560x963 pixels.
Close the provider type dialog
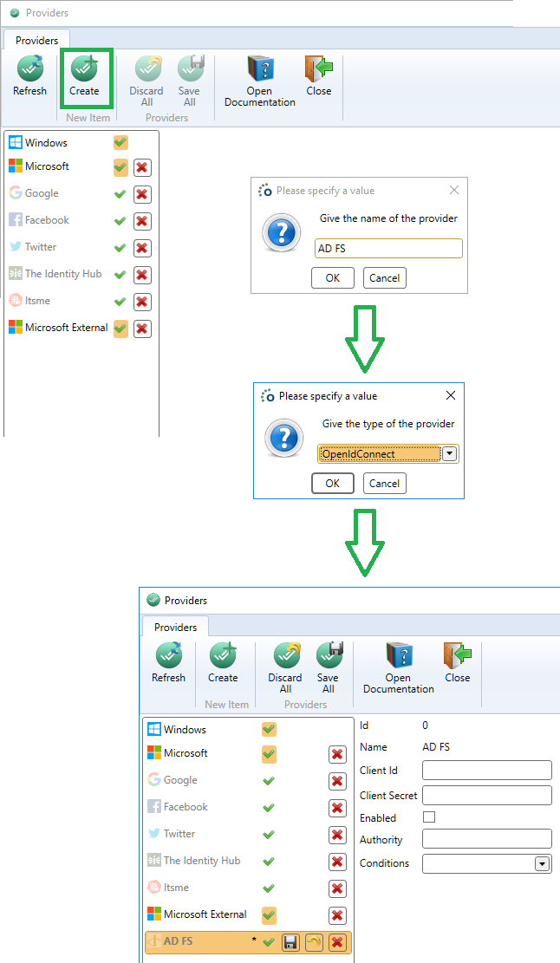point(451,395)
